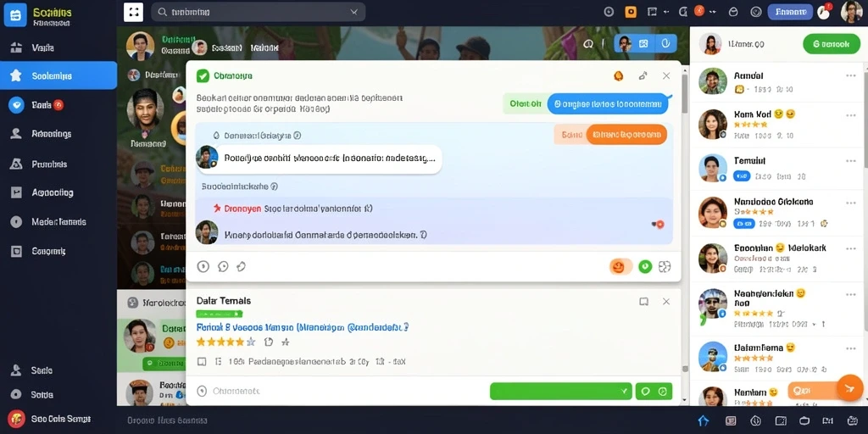Click the rocket-like icon in dialog footer

click(x=241, y=267)
